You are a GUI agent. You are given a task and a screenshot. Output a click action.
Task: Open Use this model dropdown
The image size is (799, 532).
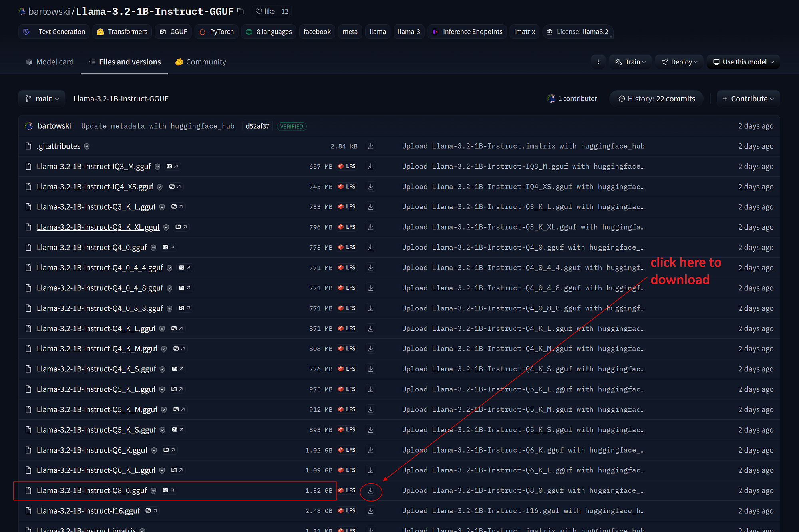743,62
